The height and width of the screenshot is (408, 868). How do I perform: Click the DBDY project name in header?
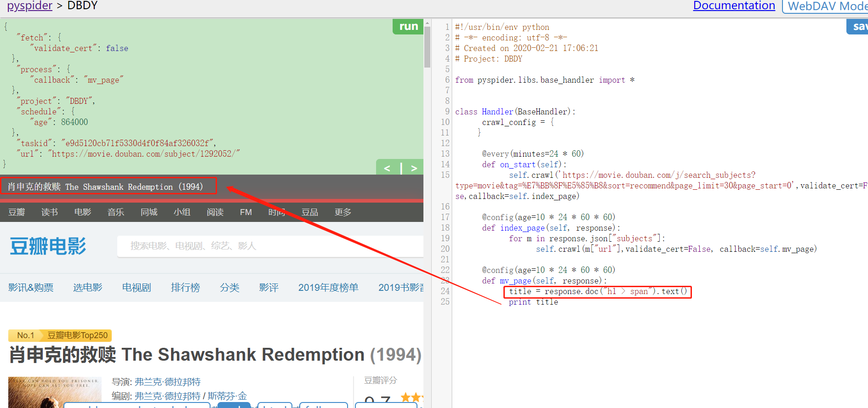pos(82,6)
